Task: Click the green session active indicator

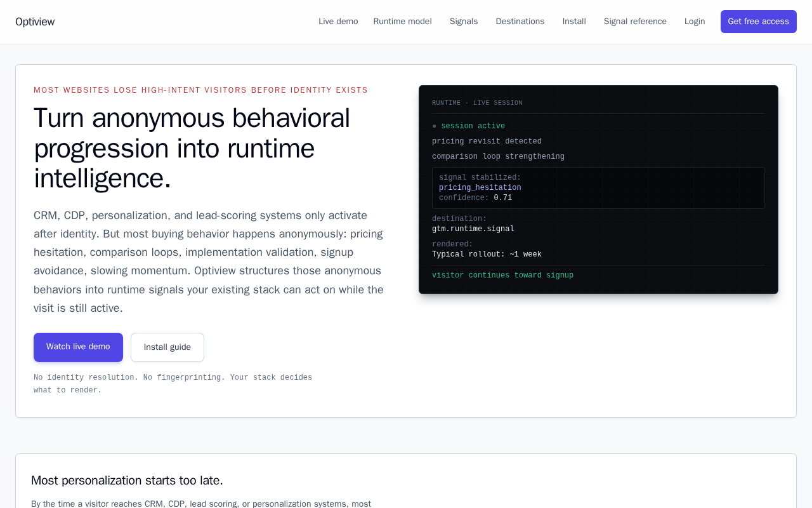Action: pos(469,126)
